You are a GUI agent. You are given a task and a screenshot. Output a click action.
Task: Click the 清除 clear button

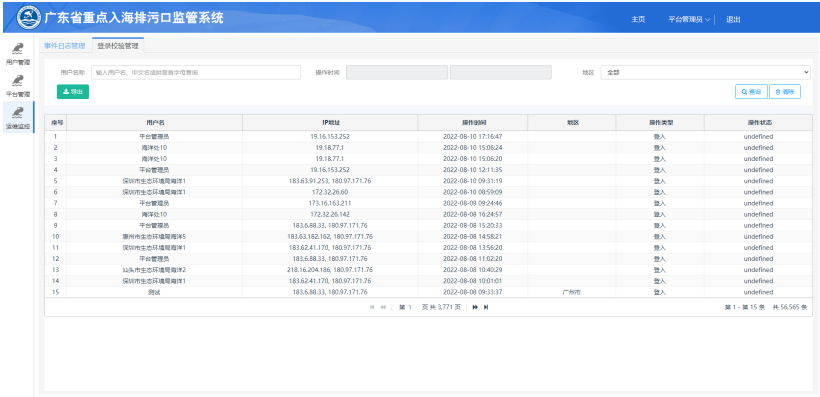point(784,92)
